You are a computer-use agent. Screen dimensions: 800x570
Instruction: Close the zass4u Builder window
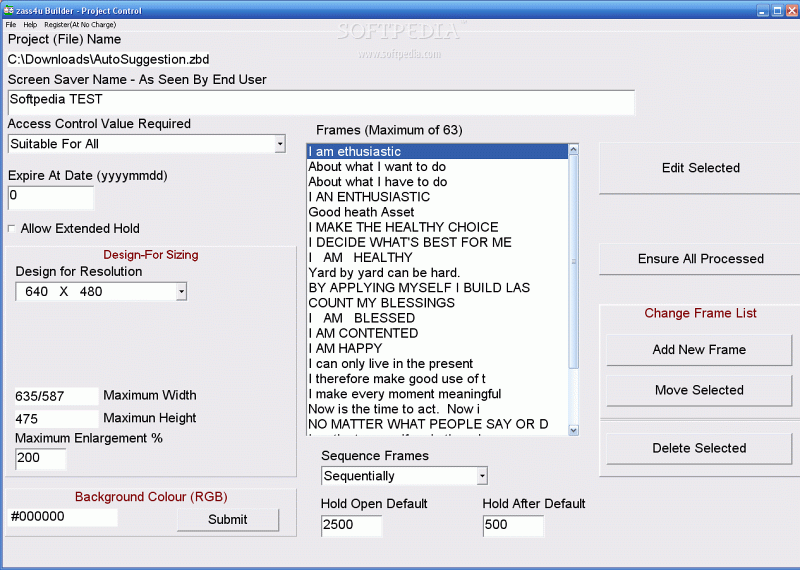792,10
